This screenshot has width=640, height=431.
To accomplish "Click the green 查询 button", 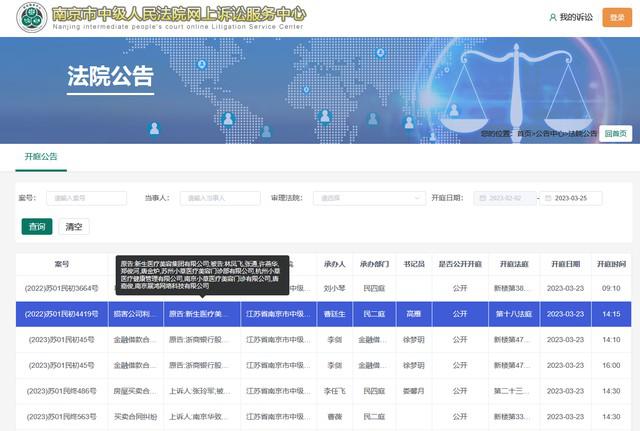I will (x=36, y=226).
